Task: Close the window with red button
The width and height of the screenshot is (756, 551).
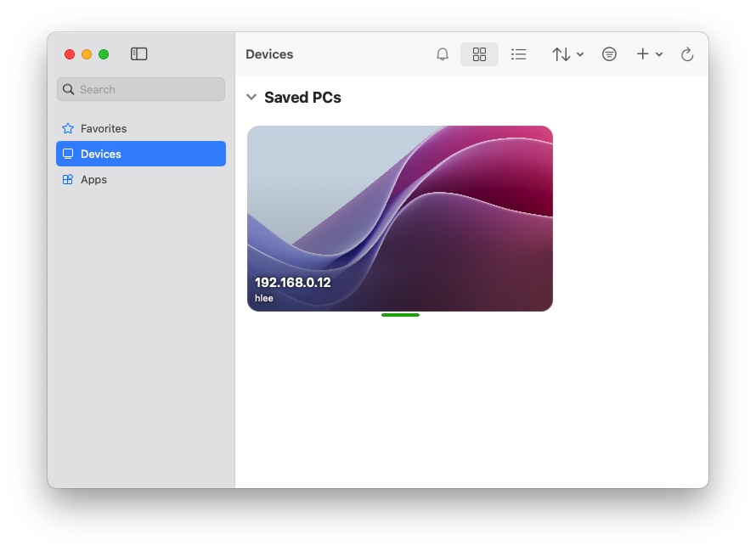Action: 70,54
